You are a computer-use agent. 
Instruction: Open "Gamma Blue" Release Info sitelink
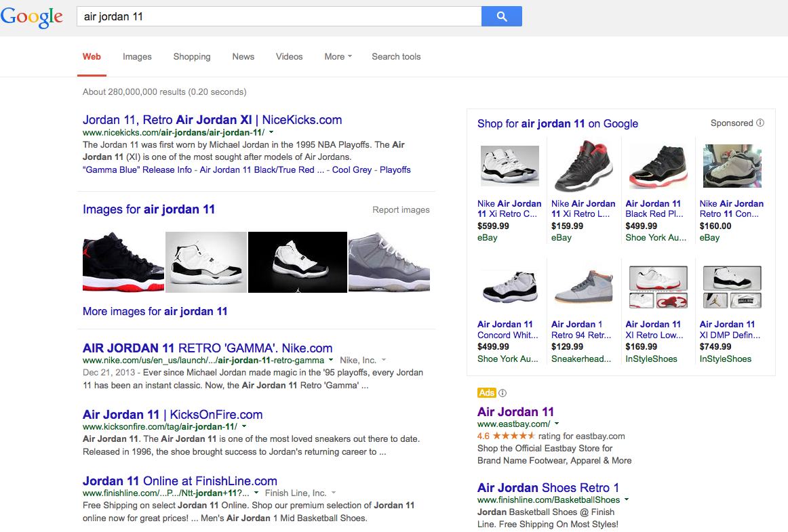pos(137,170)
